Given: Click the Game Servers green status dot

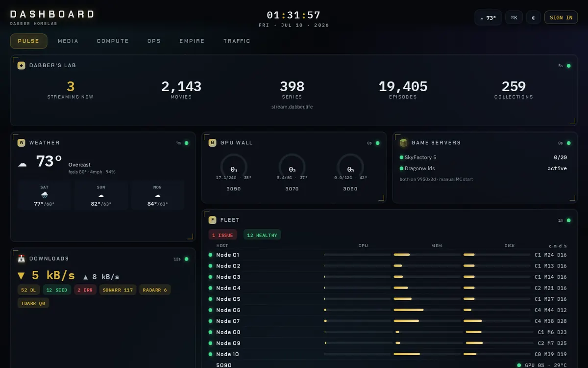Looking at the screenshot, I should [568, 143].
